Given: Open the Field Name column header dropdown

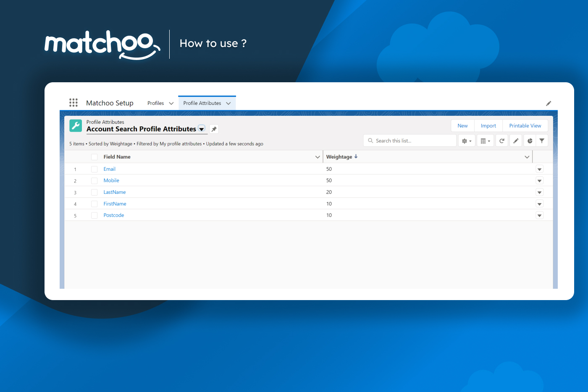Looking at the screenshot, I should (x=318, y=157).
